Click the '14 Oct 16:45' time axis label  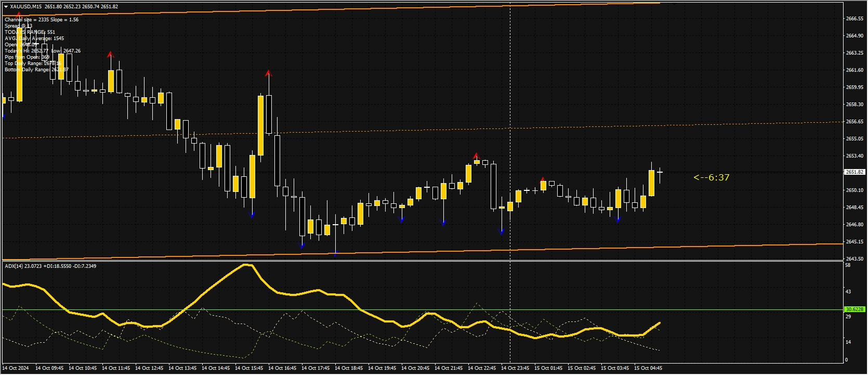point(282,368)
